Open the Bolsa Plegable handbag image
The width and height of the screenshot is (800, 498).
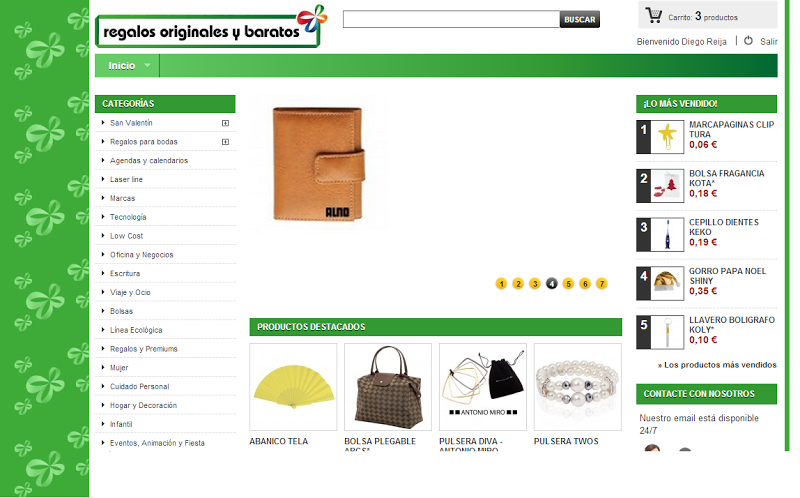tap(388, 387)
